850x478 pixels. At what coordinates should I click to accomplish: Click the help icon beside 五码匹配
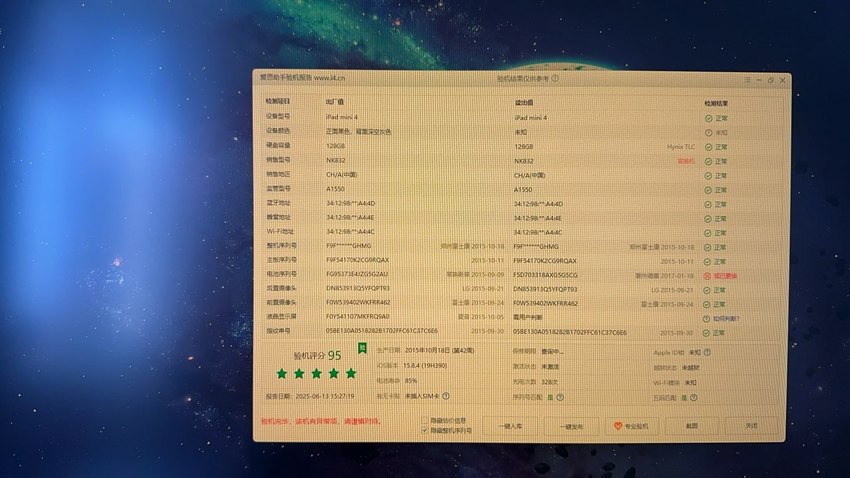point(693,398)
